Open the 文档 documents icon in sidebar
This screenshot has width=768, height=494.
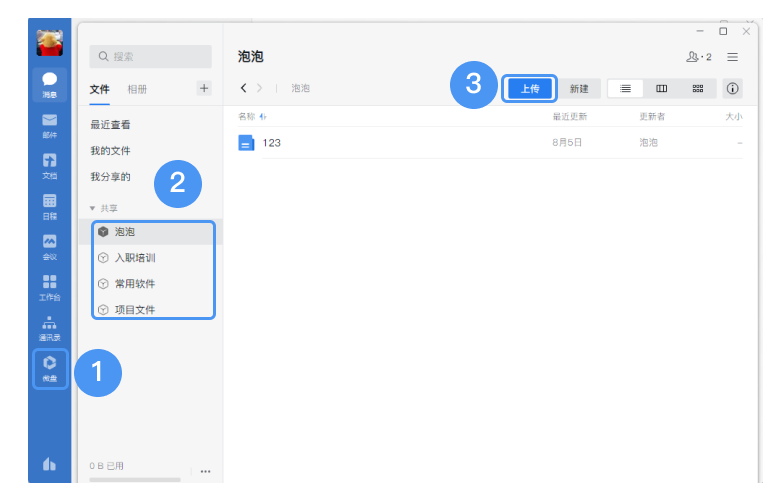(x=50, y=165)
